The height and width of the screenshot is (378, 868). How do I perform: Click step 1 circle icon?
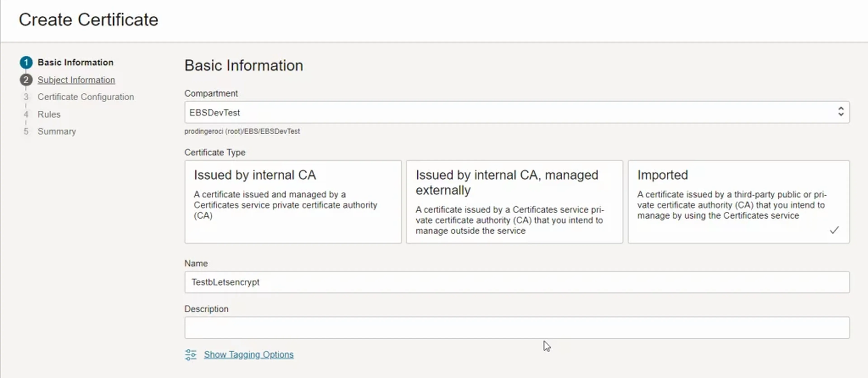click(x=26, y=62)
